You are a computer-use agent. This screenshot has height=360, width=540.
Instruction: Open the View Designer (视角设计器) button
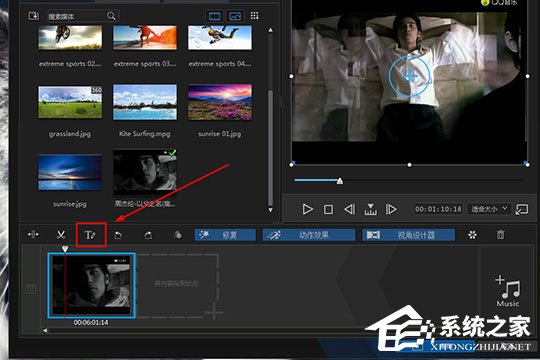tap(408, 235)
